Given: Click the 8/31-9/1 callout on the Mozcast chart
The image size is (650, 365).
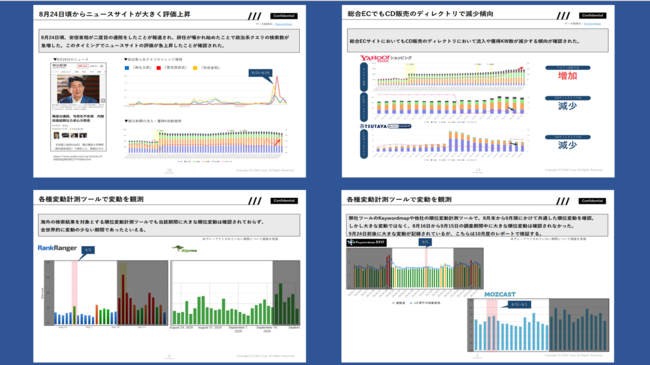Looking at the screenshot, I should coord(519,304).
